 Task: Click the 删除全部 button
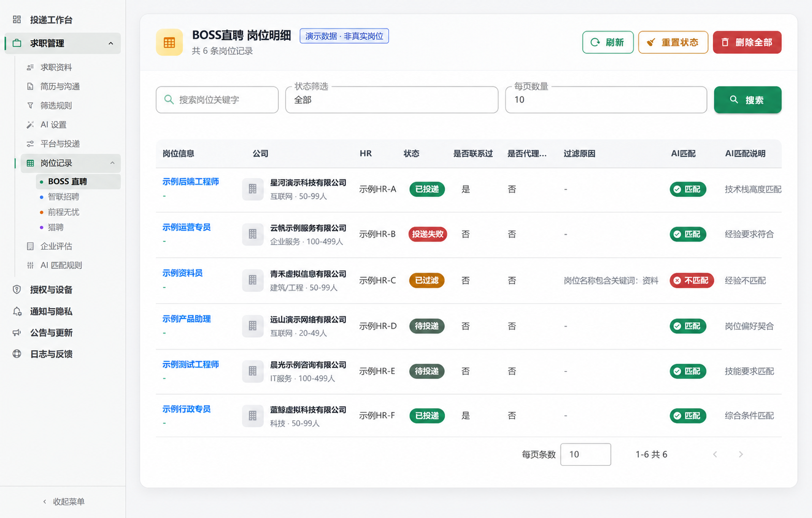pyautogui.click(x=747, y=42)
